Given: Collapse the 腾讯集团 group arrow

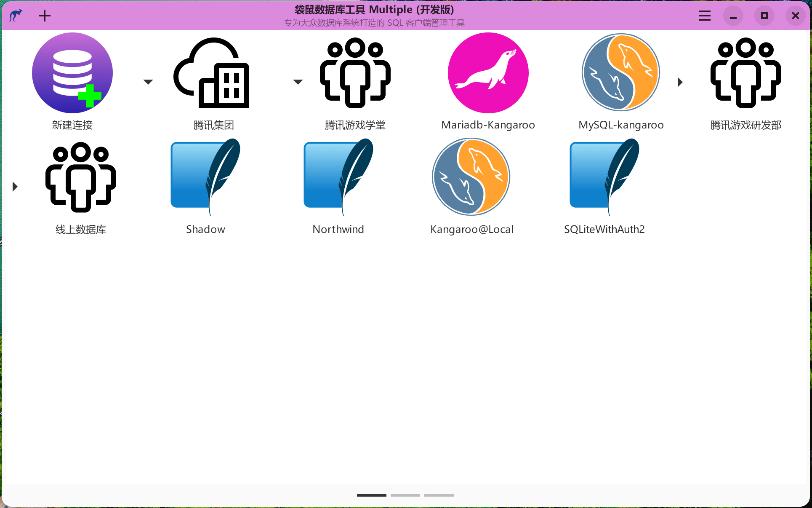Looking at the screenshot, I should point(148,82).
